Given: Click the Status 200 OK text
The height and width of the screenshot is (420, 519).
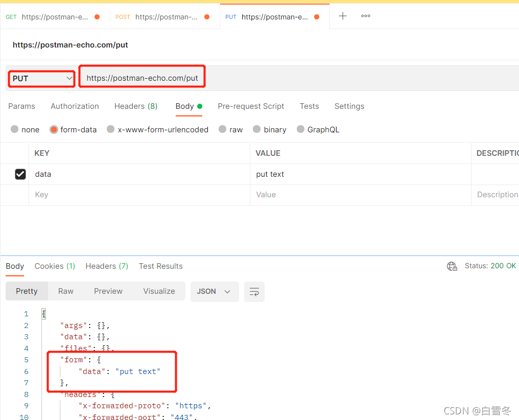Looking at the screenshot, I should (490, 266).
